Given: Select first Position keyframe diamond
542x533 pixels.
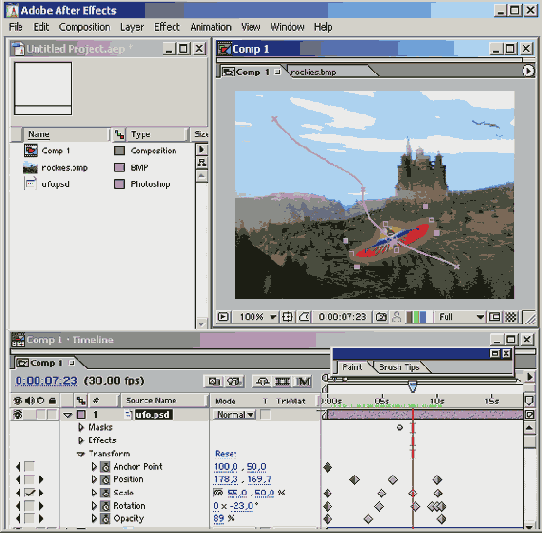Looking at the screenshot, I should click(x=354, y=480).
